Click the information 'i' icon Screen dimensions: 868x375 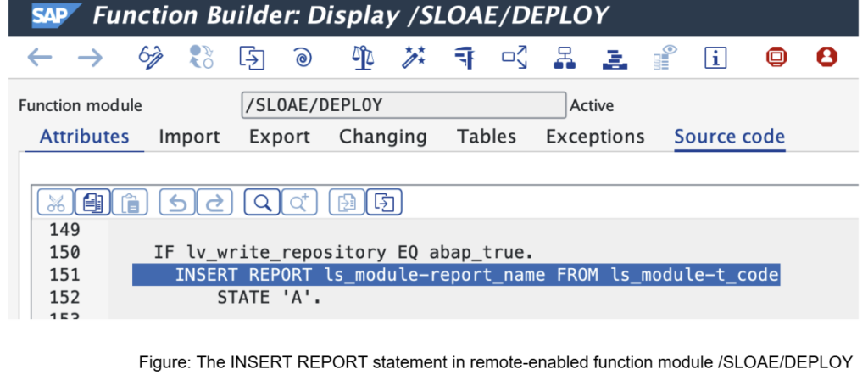(715, 58)
